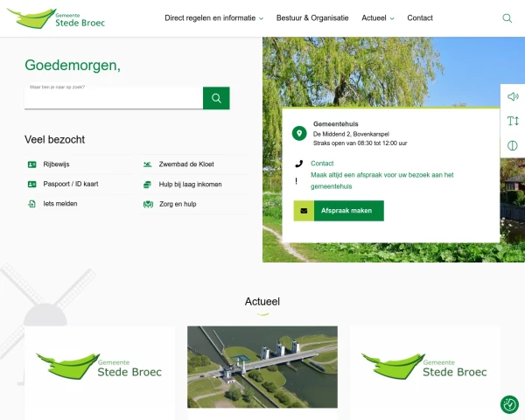Open the Iets melden link
This screenshot has width=525, height=420.
point(60,204)
